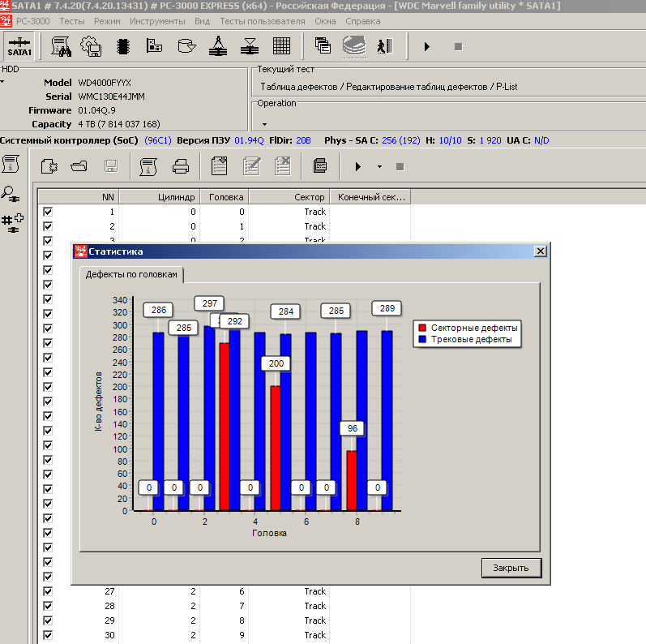
Task: Expand the HDD panel arrow
Action: 2,81
